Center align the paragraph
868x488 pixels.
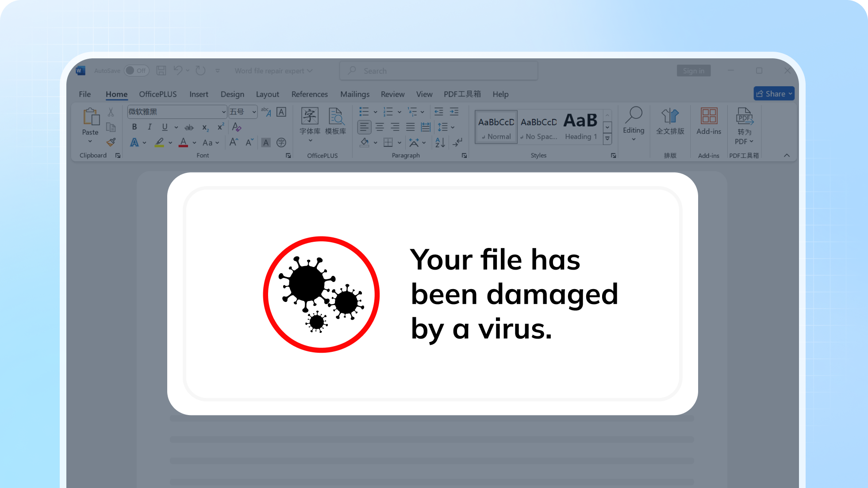380,127
